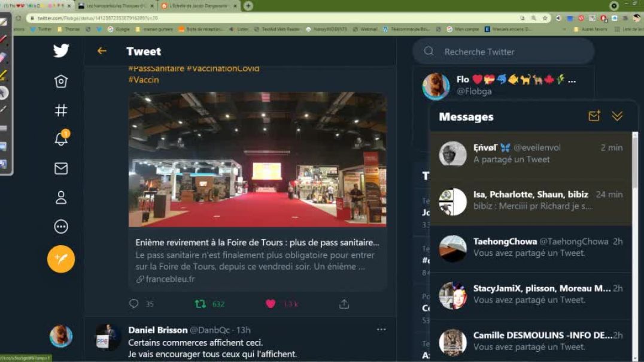Open the TaehongChowa conversation
Image resolution: width=644 pixels, height=362 pixels.
pyautogui.click(x=531, y=249)
